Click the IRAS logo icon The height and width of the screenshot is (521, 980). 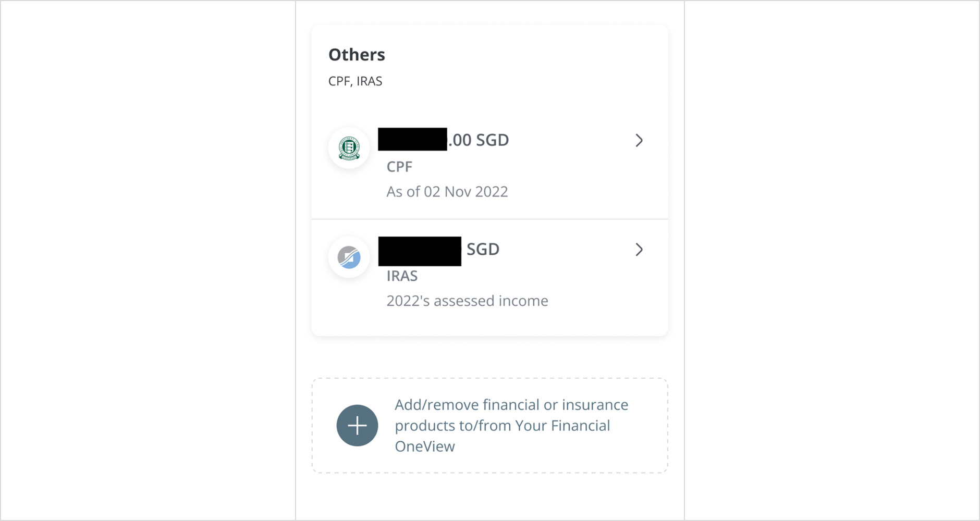click(349, 257)
